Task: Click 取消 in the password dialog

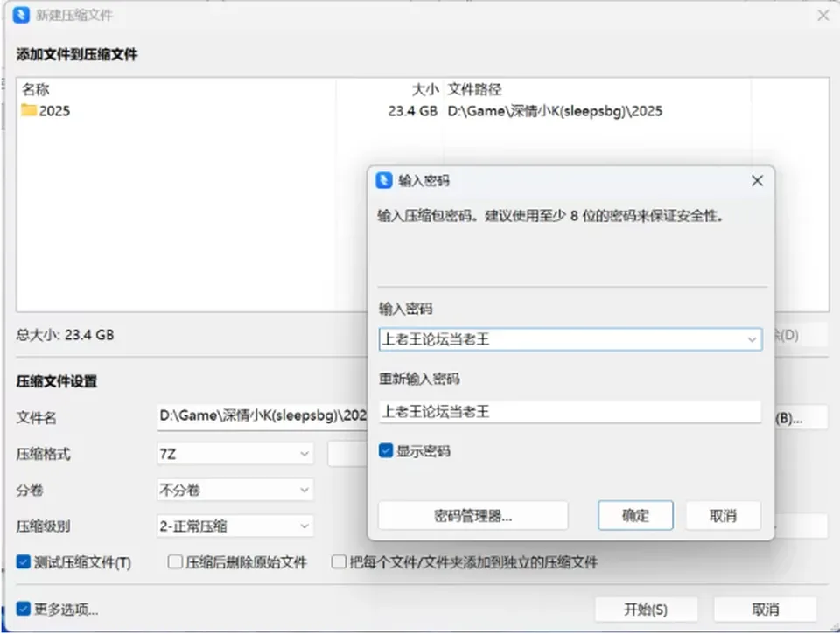Action: click(724, 516)
